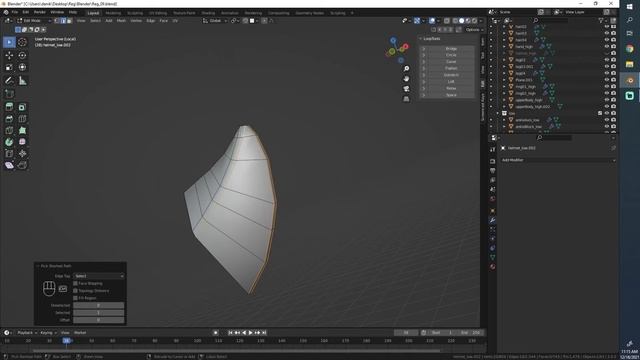The width and height of the screenshot is (640, 360).
Task: Open the Marker menu in timeline
Action: [80, 333]
